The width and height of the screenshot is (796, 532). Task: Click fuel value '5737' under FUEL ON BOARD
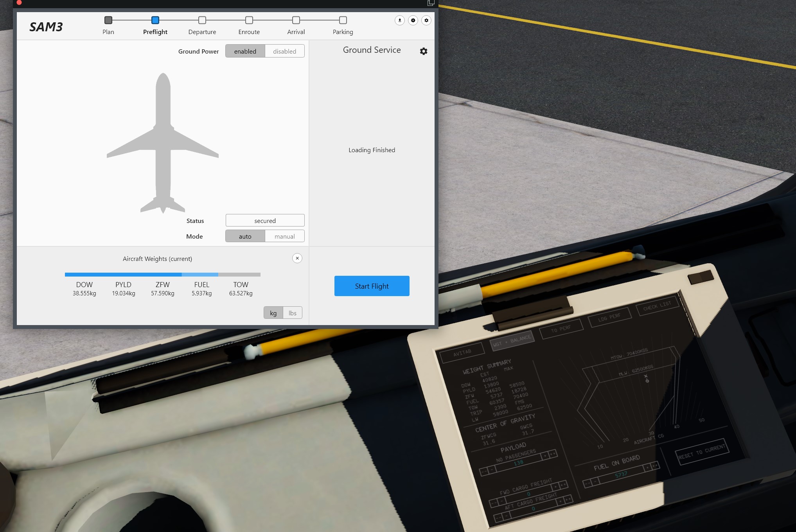click(621, 474)
